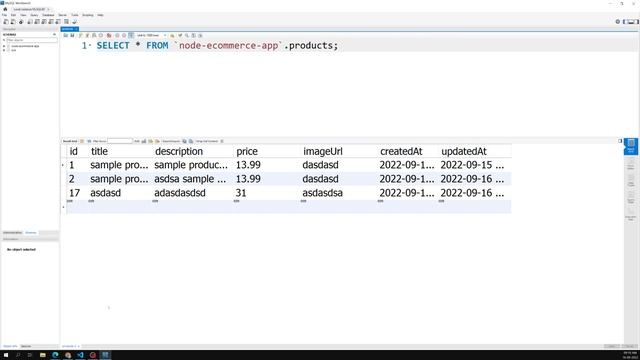This screenshot has height=360, width=640.
Task: Open Microsoft Edge from taskbar
Action: coord(55,355)
